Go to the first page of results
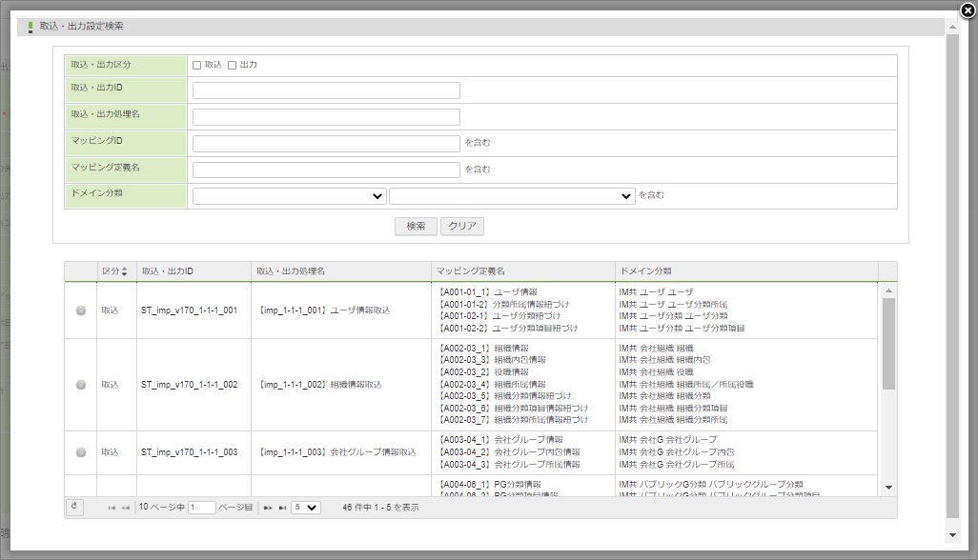 tap(112, 509)
